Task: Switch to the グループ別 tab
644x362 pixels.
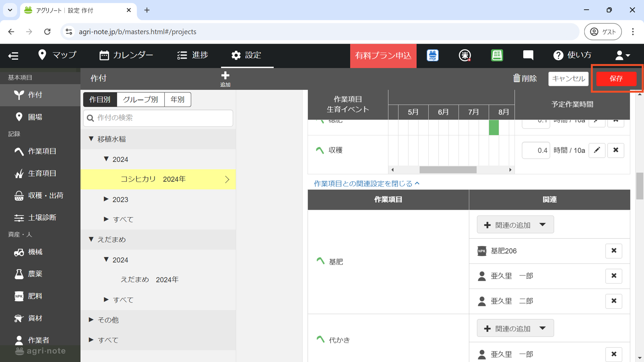Action: (x=140, y=99)
